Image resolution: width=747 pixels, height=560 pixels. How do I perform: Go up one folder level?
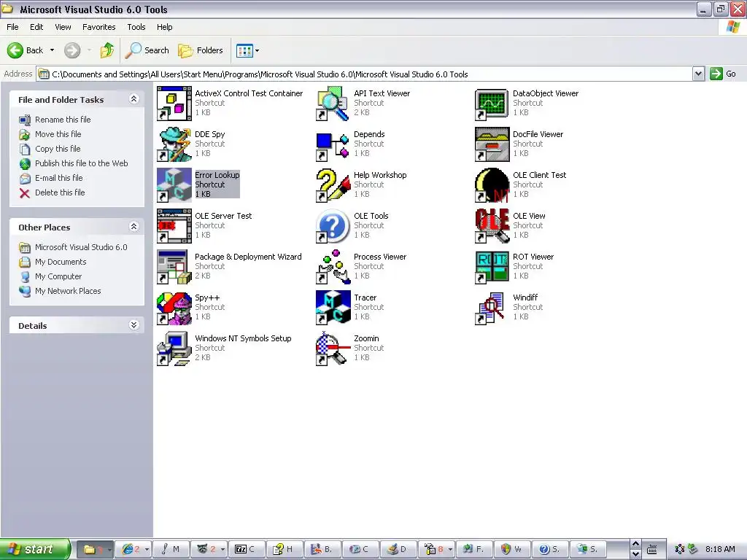107,50
